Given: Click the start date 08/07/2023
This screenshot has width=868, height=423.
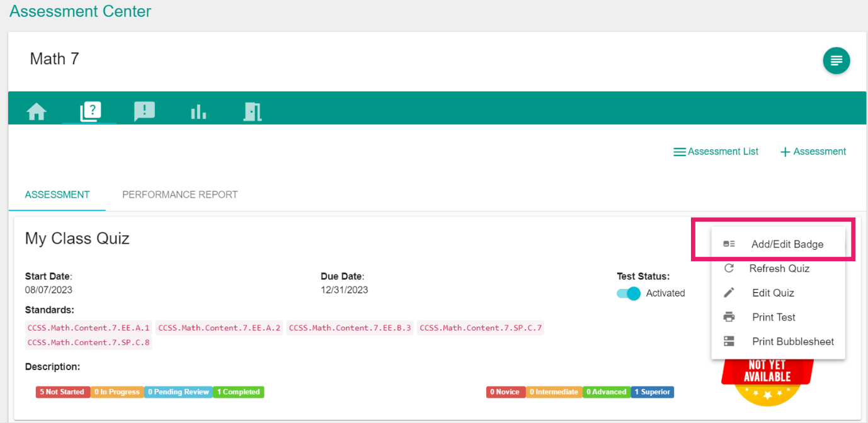Looking at the screenshot, I should click(x=49, y=290).
